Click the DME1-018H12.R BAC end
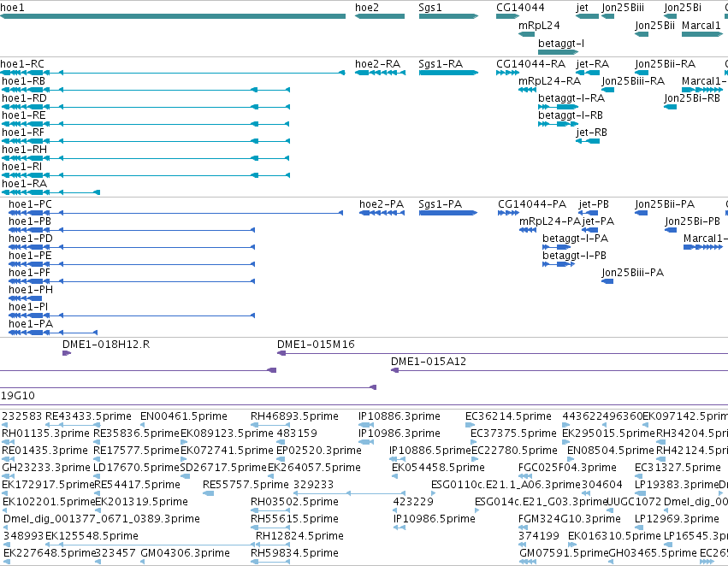 click(67, 353)
